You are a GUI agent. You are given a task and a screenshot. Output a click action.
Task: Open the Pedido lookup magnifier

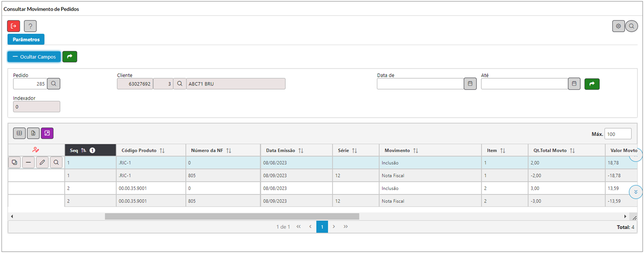(x=54, y=84)
